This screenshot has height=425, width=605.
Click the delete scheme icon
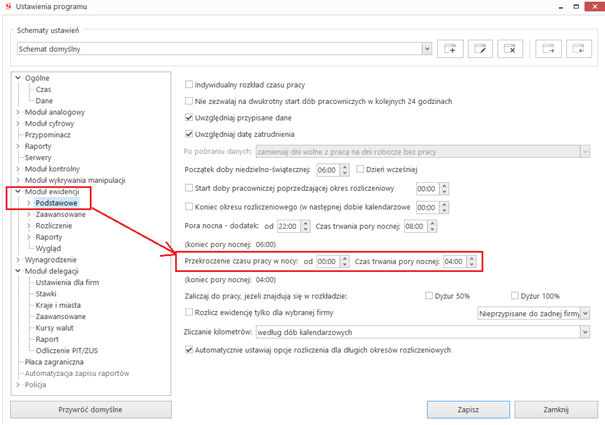coord(511,48)
